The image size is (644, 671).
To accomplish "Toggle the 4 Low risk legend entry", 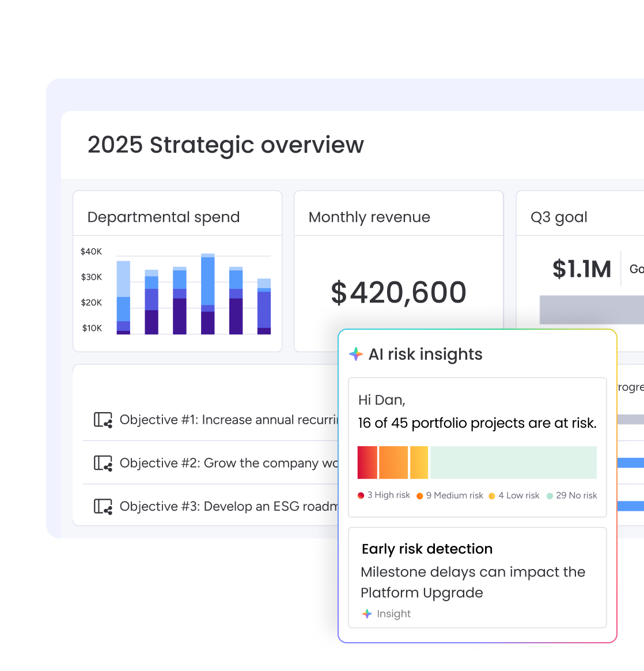I will point(514,495).
